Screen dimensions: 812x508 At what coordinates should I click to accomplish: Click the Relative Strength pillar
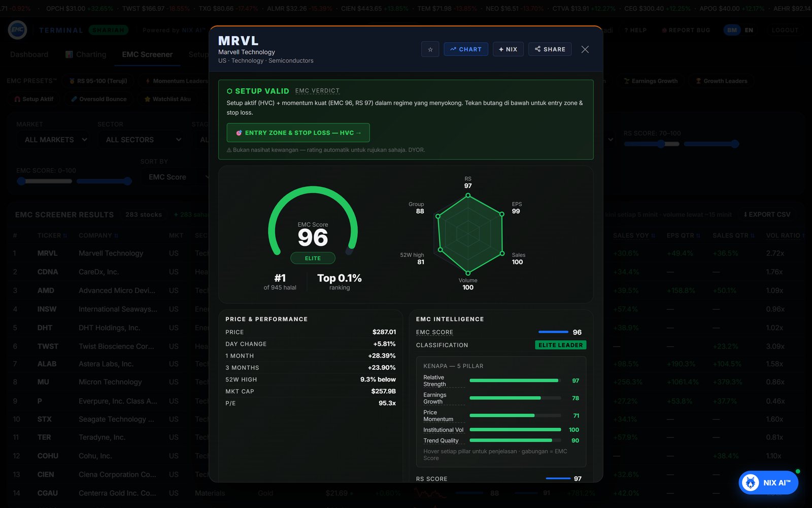click(x=501, y=380)
